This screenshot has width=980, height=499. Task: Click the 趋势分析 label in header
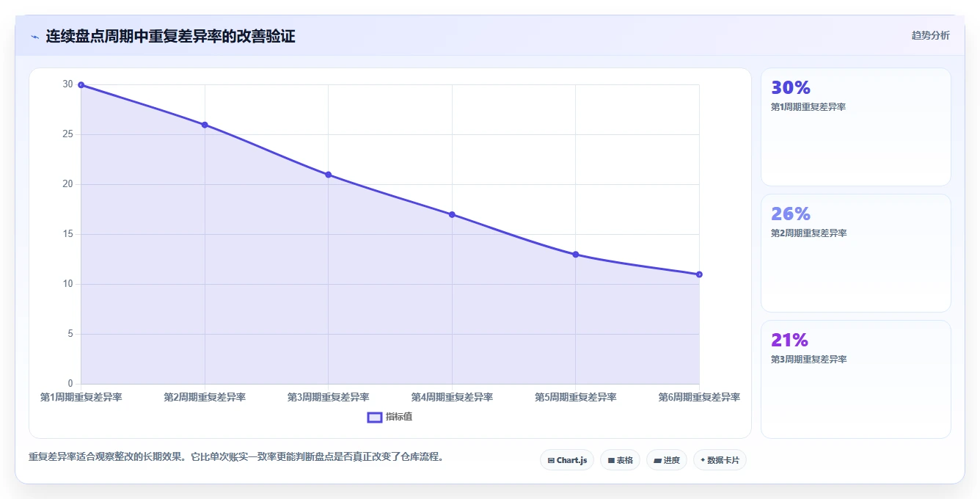coord(930,35)
